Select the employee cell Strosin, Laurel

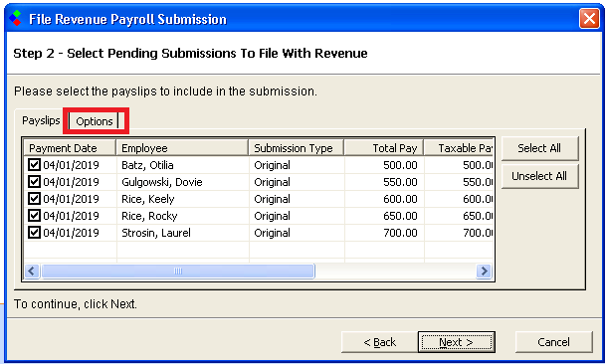pyautogui.click(x=156, y=233)
